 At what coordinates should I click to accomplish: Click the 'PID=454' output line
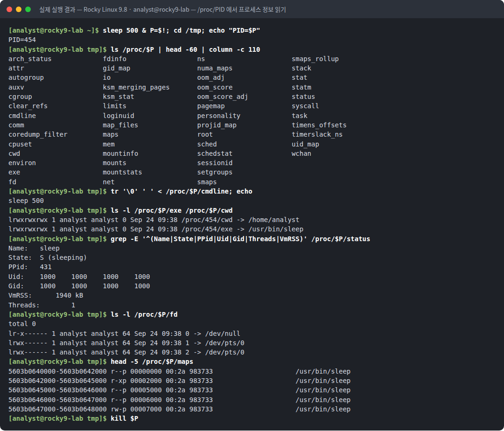pyautogui.click(x=22, y=40)
